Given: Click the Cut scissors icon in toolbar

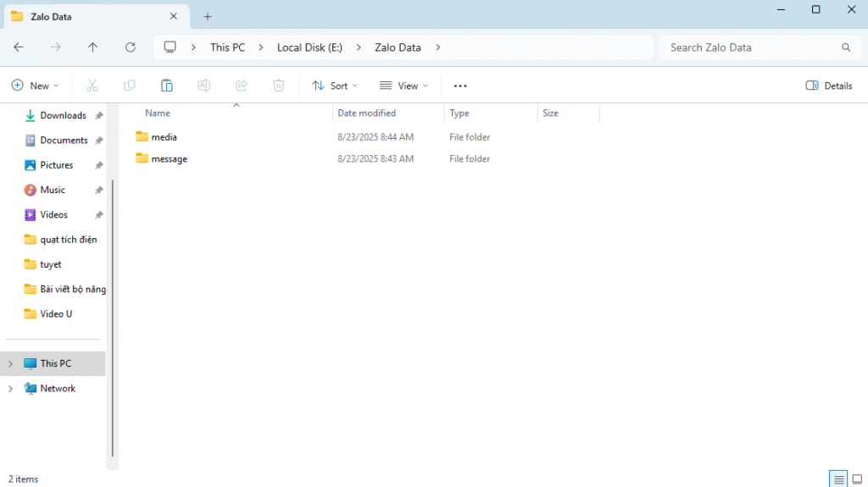Looking at the screenshot, I should 92,86.
